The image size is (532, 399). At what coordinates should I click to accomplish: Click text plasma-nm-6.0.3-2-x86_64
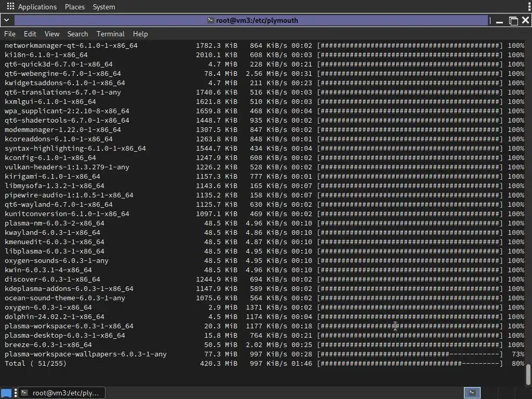pos(54,223)
